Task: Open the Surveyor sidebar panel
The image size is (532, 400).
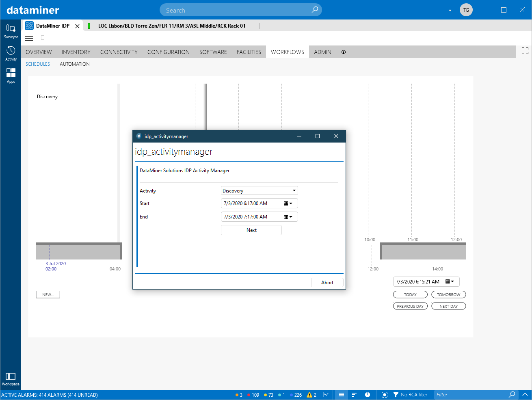Action: (x=11, y=31)
